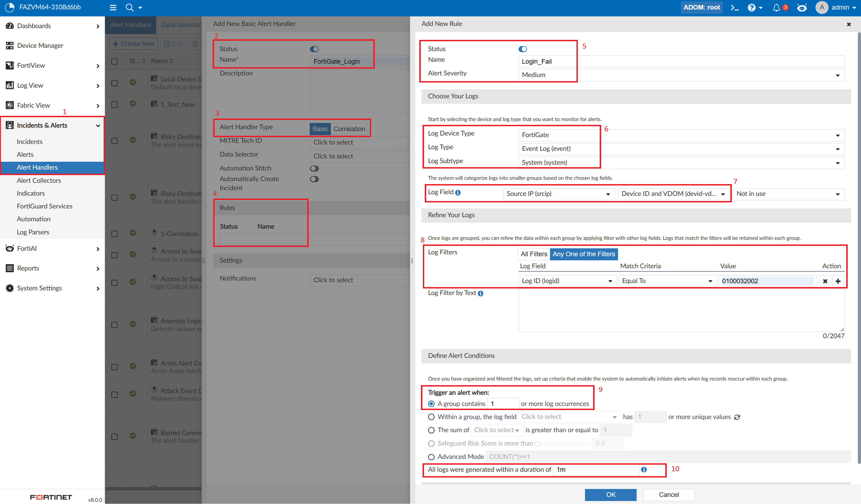This screenshot has height=504, width=861.
Task: Click the Log View sidebar icon
Action: pos(10,85)
